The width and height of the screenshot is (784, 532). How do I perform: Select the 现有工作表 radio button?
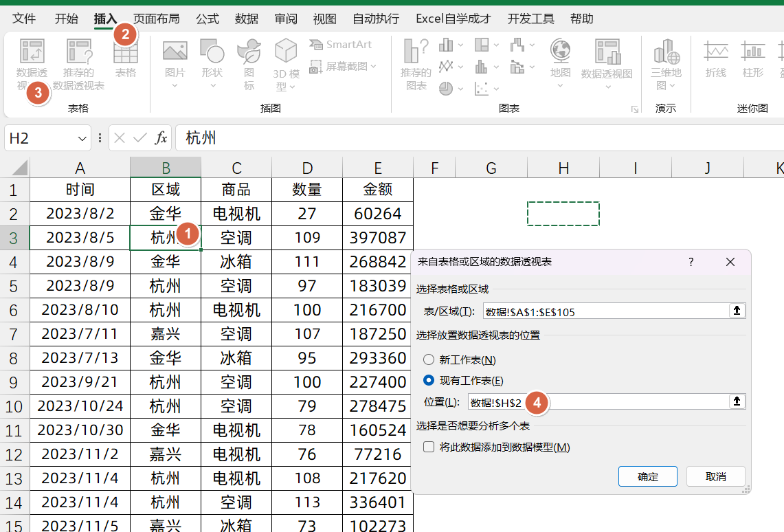(429, 380)
